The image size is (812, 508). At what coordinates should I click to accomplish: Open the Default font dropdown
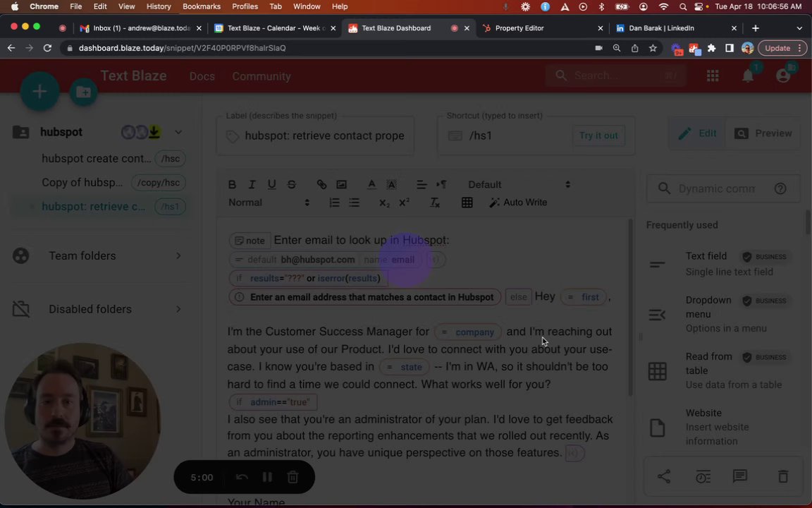coord(519,185)
